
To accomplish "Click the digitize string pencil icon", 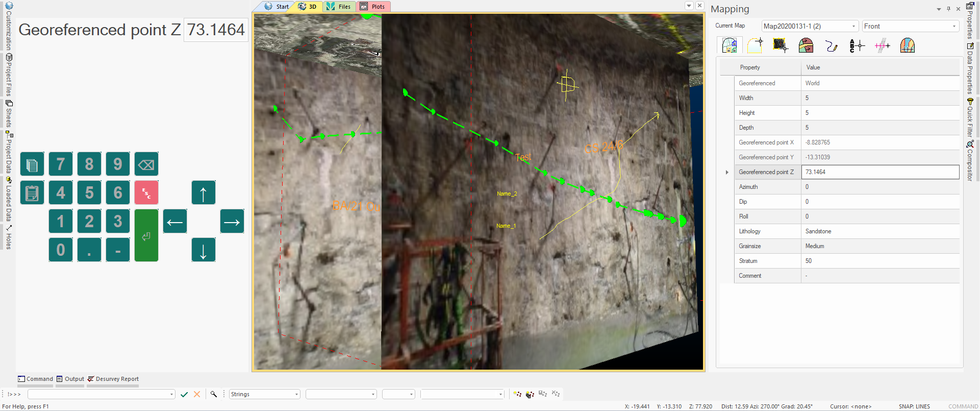I will [x=831, y=46].
